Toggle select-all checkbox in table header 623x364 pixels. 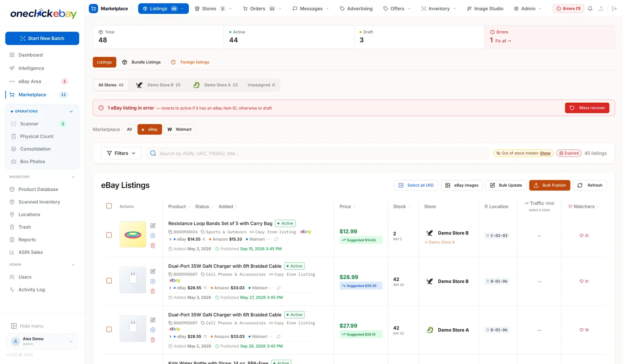pyautogui.click(x=109, y=206)
